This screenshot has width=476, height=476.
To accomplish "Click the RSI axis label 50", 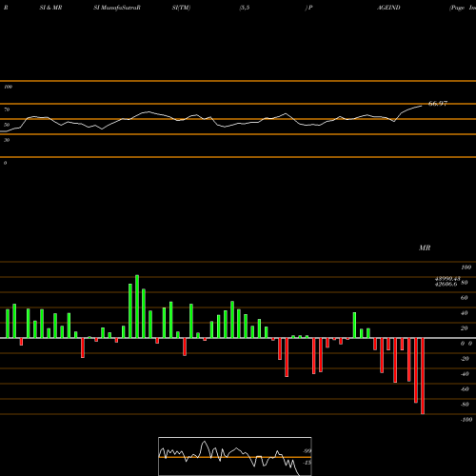I will click(7, 125).
